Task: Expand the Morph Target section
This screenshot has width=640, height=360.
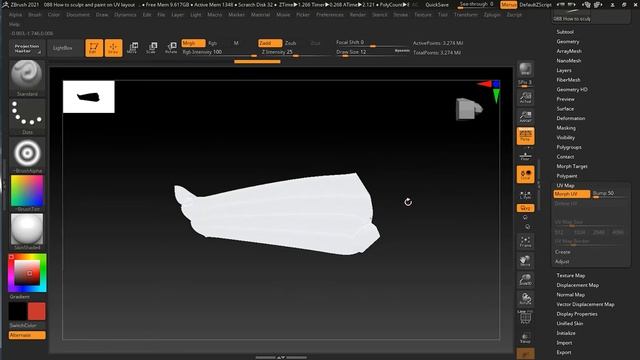Action: click(572, 166)
